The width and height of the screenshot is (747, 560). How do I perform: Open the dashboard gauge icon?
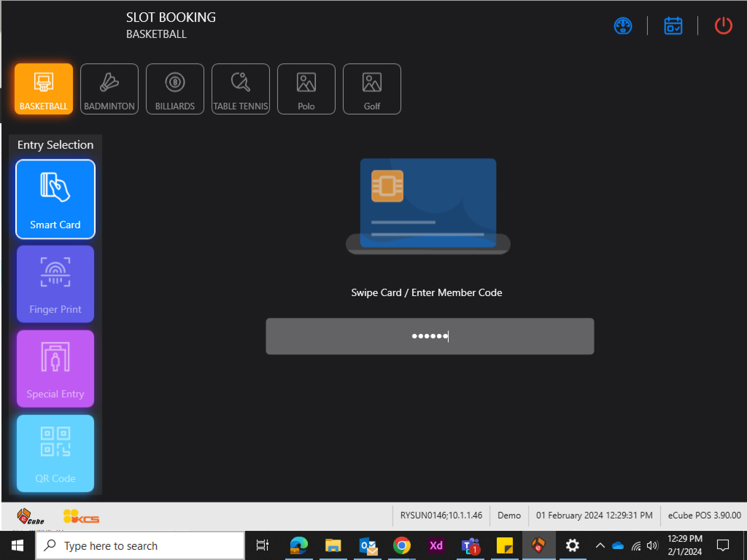click(623, 26)
